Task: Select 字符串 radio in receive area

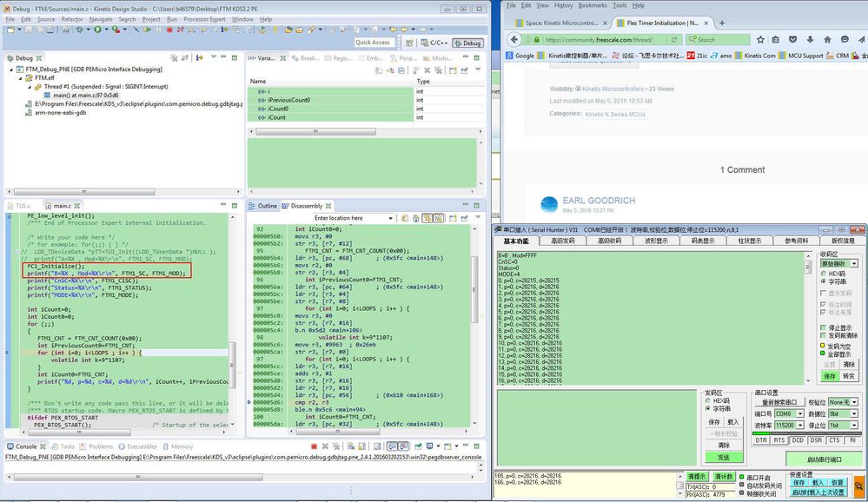Action: (x=823, y=281)
